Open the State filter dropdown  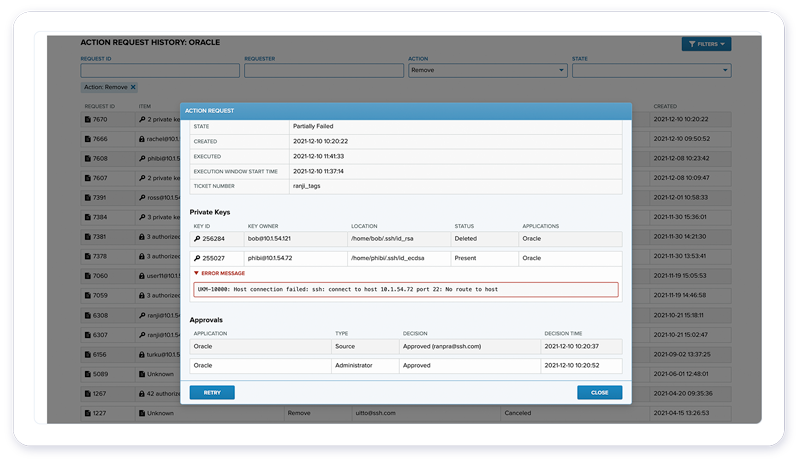click(x=651, y=71)
